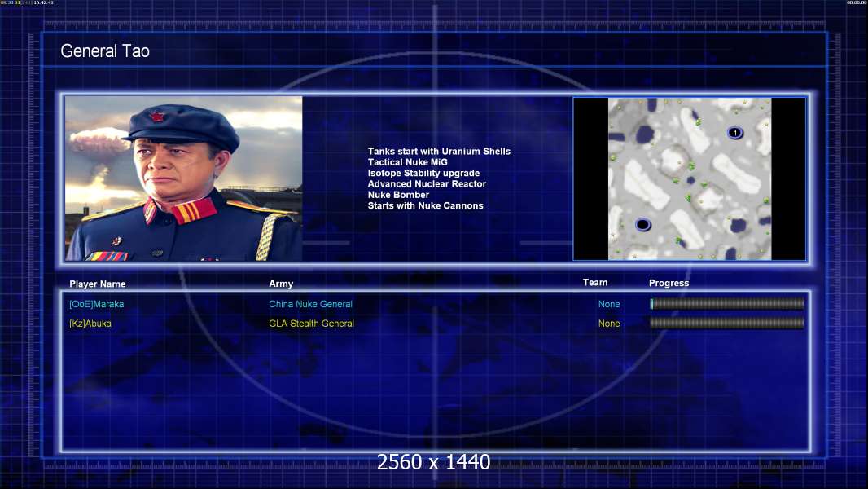Select player [OoE]Maraka
868x489 pixels.
point(96,304)
